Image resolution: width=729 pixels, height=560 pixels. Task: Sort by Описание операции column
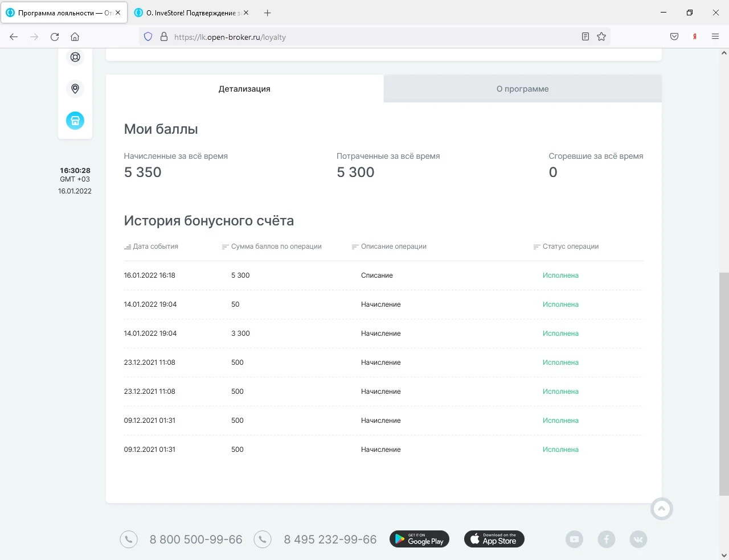point(389,246)
